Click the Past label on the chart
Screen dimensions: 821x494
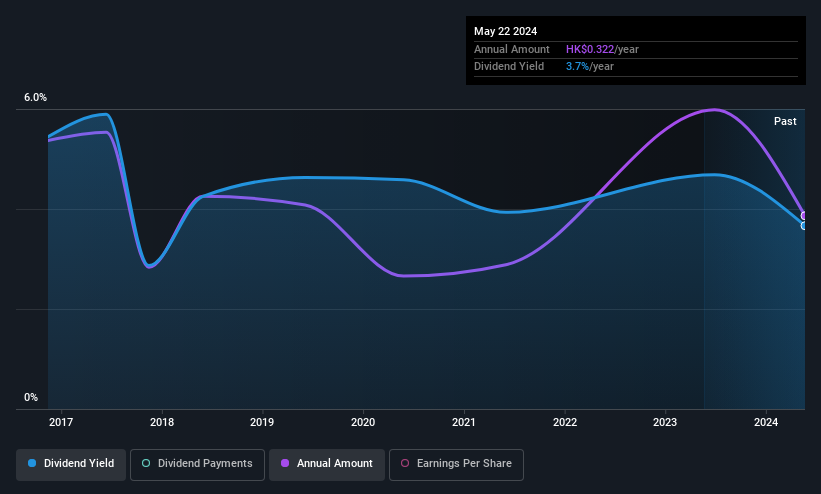785,121
